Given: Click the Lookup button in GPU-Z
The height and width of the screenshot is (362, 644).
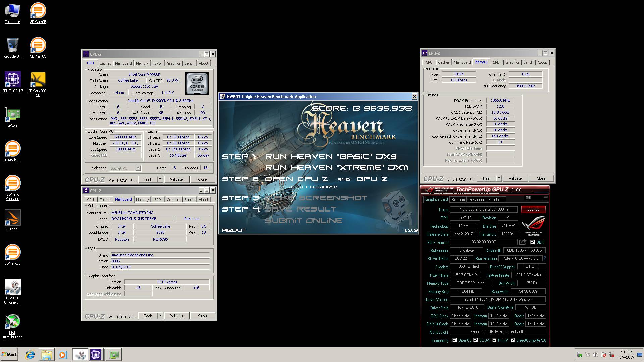Looking at the screenshot, I should (533, 209).
